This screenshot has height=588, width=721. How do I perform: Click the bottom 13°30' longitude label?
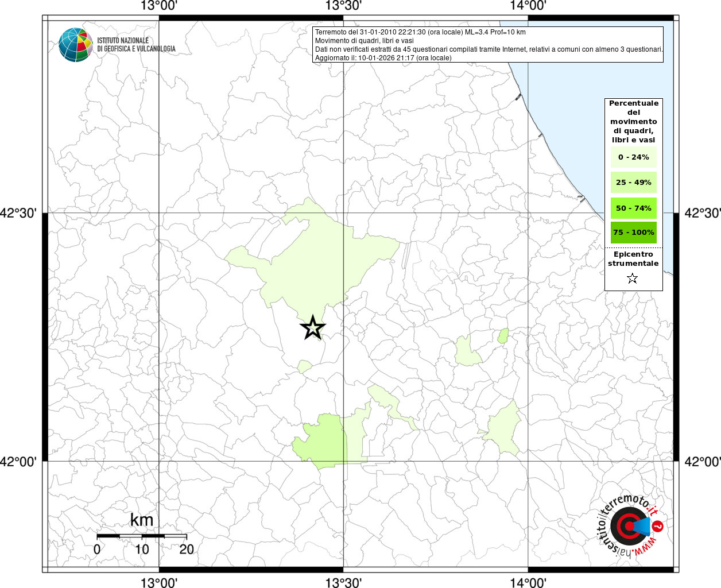pyautogui.click(x=343, y=583)
